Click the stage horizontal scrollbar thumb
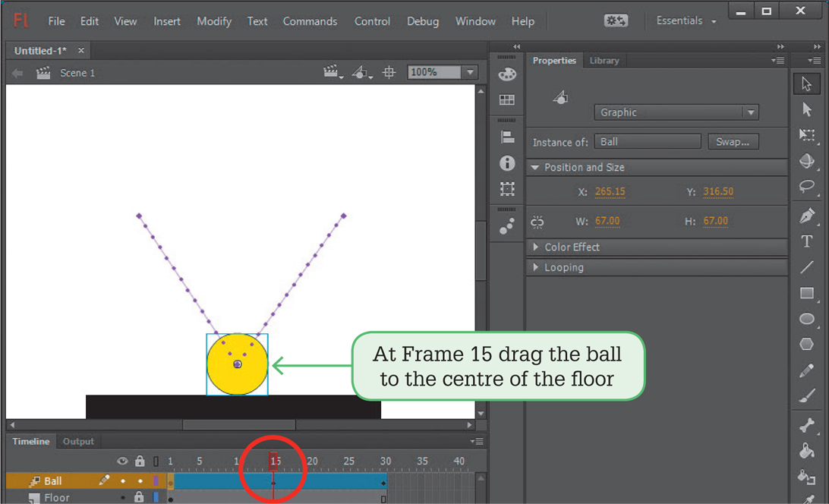This screenshot has width=829, height=504. click(x=239, y=424)
